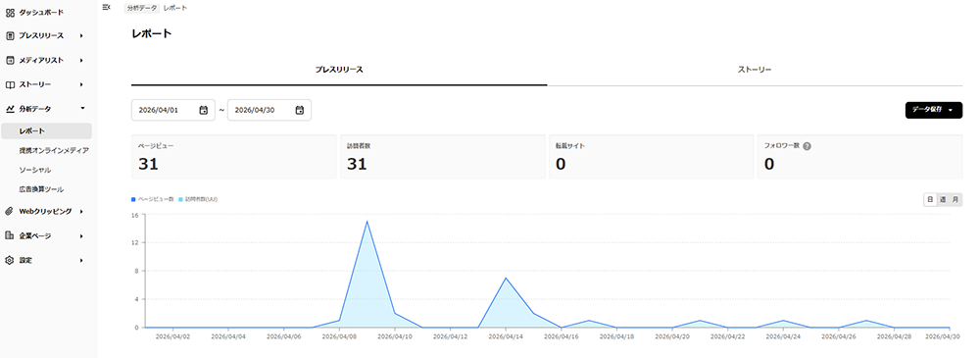Viewport: 980px width, 358px height.
Task: Open the end date calendar icon
Action: tap(299, 110)
